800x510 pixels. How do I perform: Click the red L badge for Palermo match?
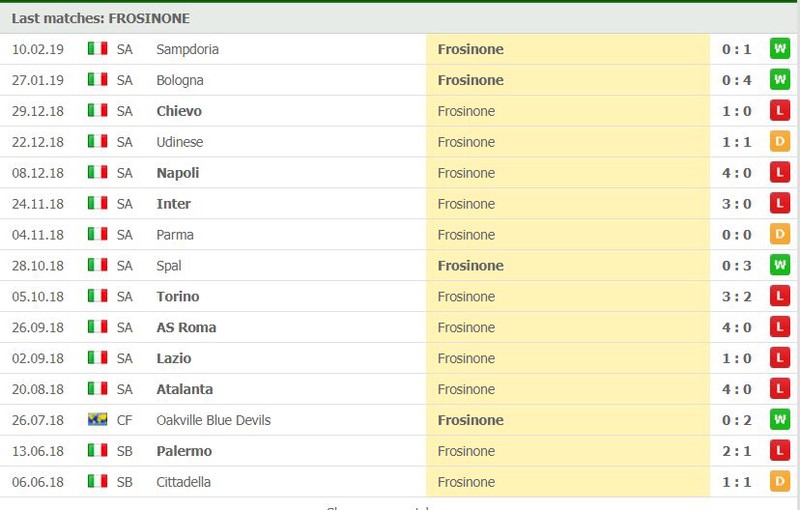[x=780, y=451]
